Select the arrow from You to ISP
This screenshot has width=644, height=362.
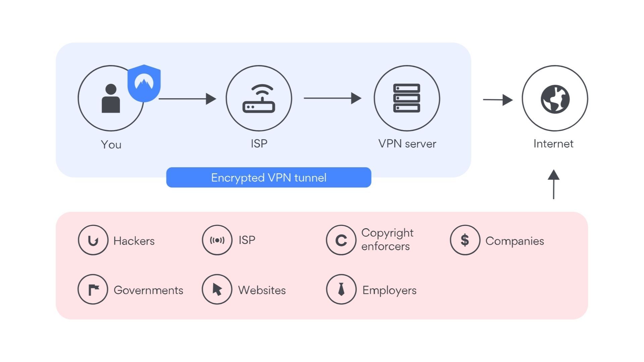[186, 98]
